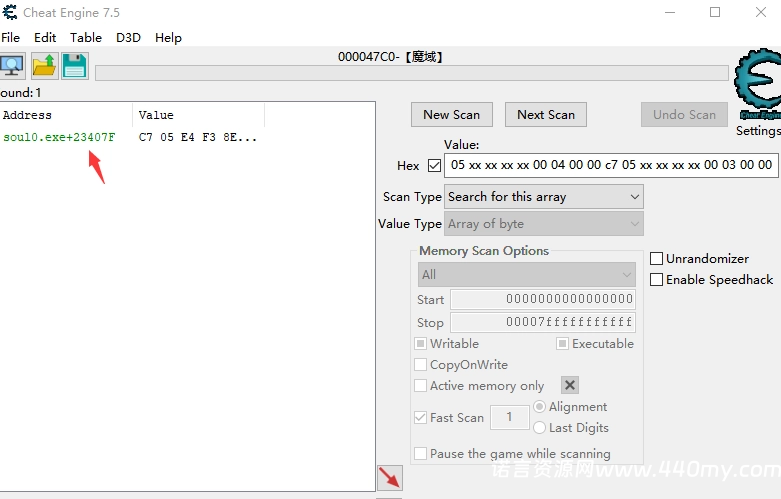The image size is (781, 499).
Task: Click the Stop address field
Action: [543, 322]
